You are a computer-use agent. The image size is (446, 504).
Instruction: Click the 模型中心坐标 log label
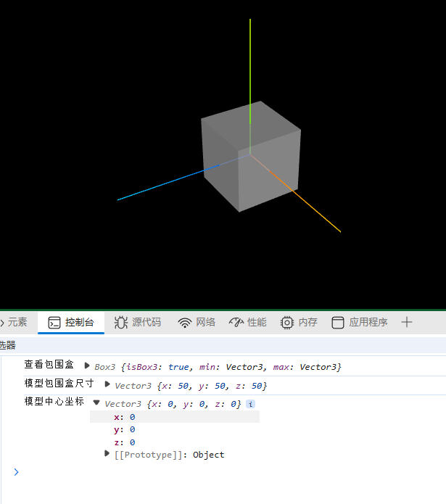(54, 402)
